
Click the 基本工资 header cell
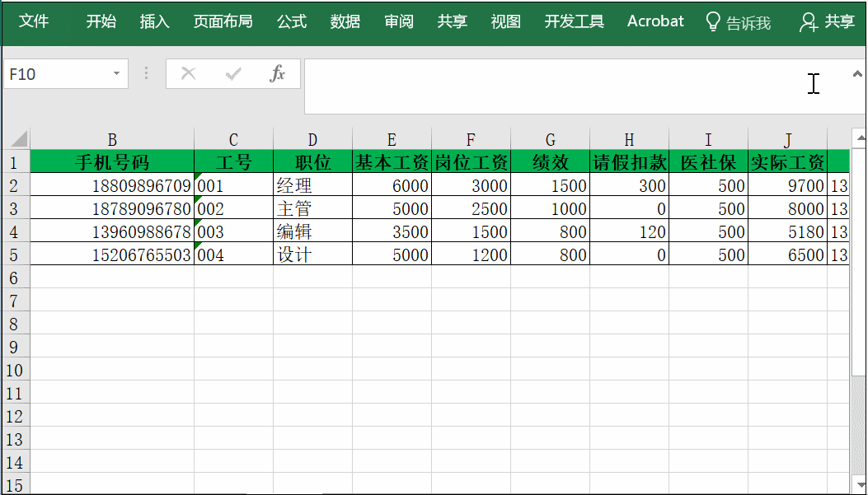392,162
